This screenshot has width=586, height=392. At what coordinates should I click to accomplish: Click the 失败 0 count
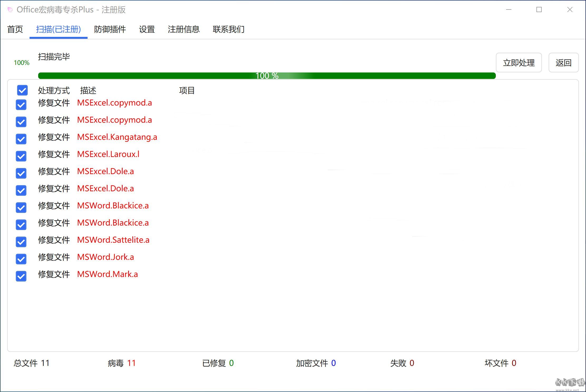(x=402, y=363)
